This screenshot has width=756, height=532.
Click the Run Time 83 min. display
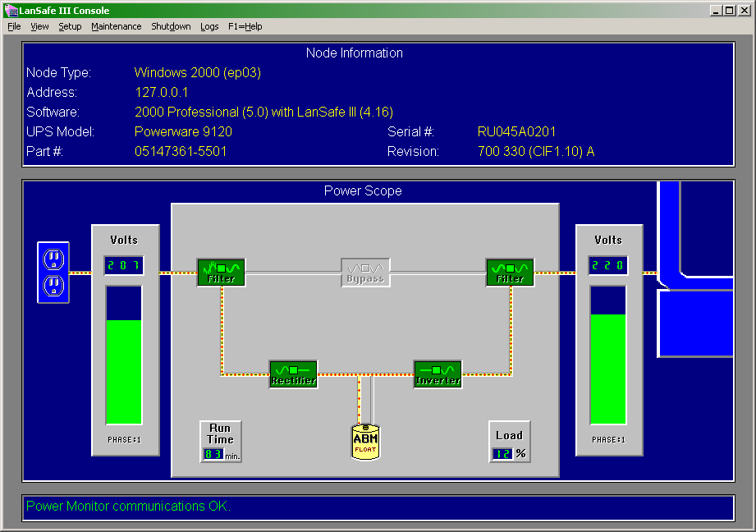[221, 442]
